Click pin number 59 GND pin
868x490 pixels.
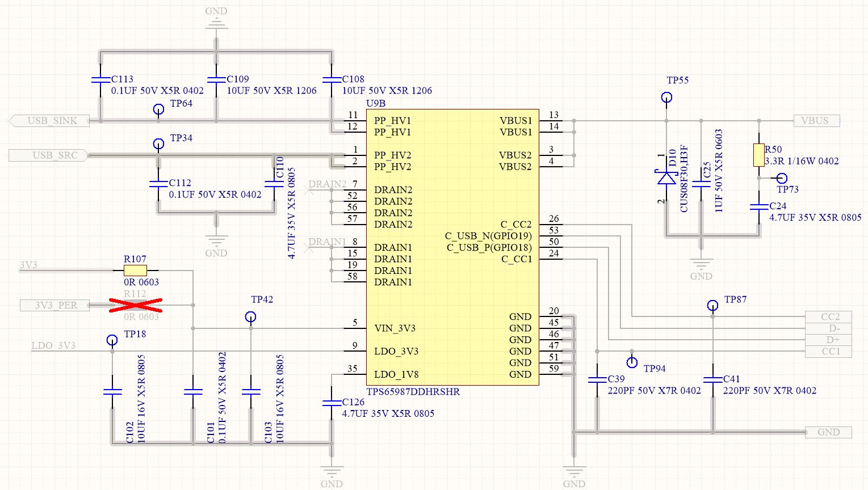(553, 369)
